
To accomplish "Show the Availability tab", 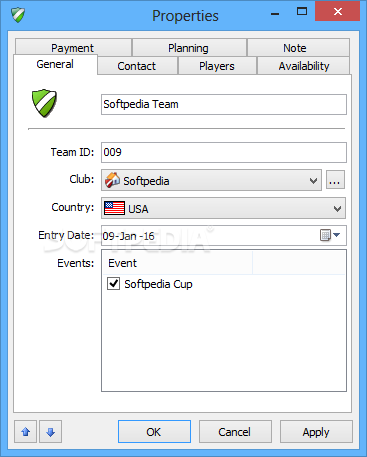I will 304,66.
